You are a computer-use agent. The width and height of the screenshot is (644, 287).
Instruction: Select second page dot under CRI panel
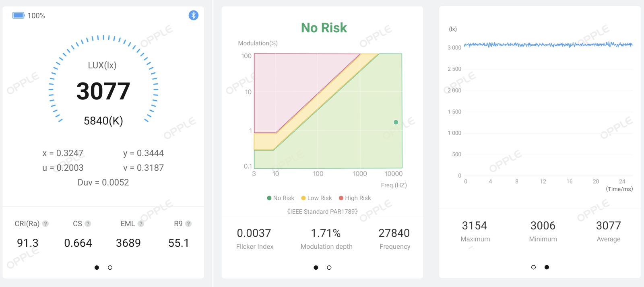tap(110, 268)
